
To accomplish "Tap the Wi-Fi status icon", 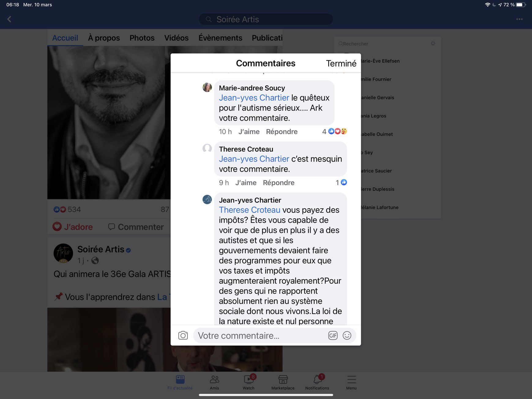I will (488, 5).
